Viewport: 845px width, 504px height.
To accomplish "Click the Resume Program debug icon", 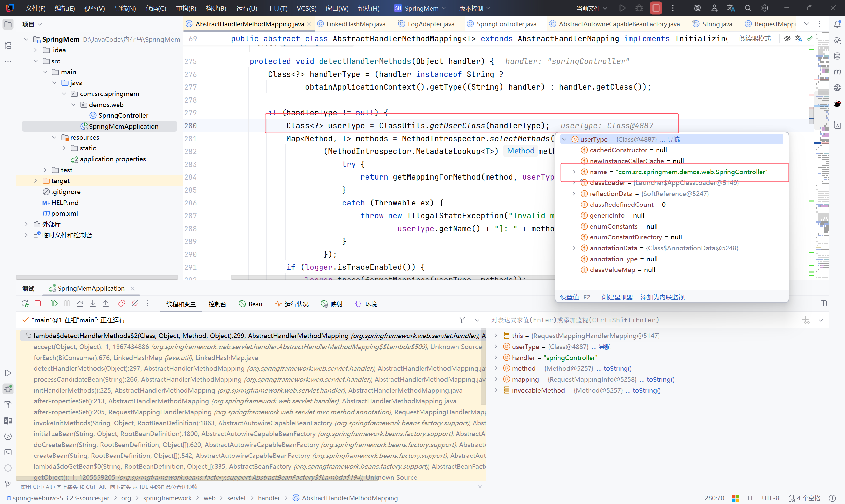I will [54, 304].
